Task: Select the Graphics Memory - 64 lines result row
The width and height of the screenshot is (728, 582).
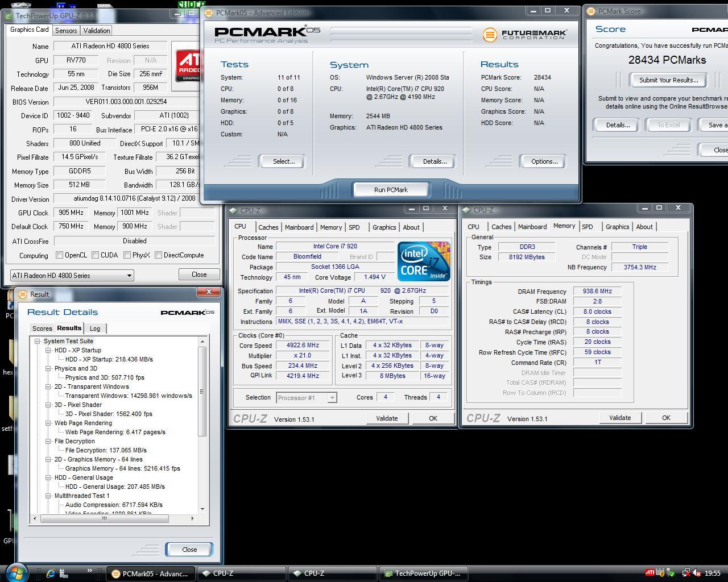Action: tap(122, 468)
